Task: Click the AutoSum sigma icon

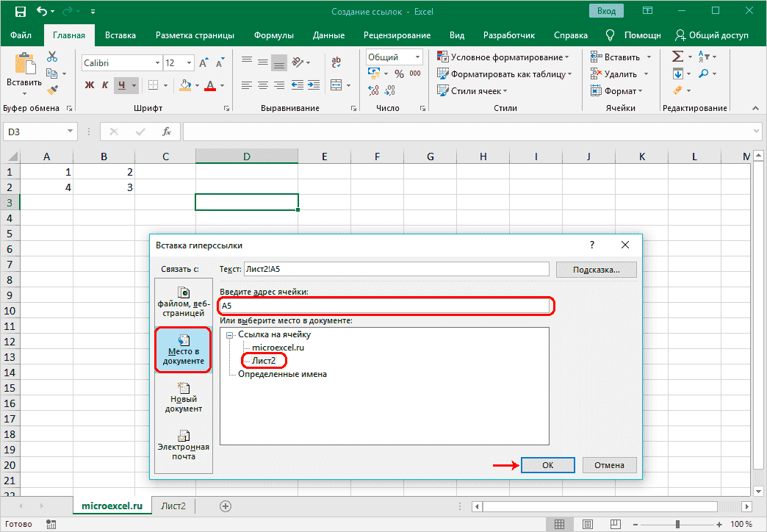Action: coord(677,57)
